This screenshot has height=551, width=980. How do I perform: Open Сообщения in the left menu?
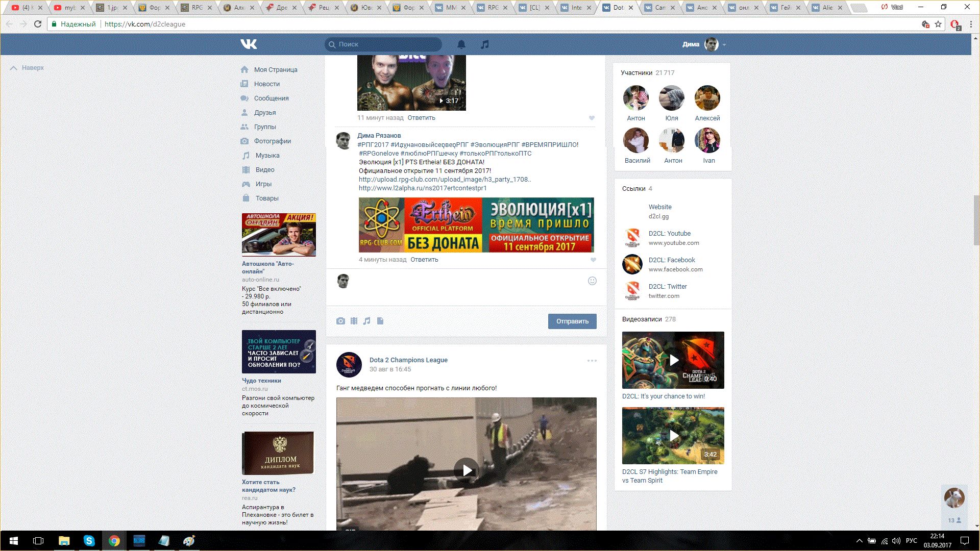click(x=272, y=98)
